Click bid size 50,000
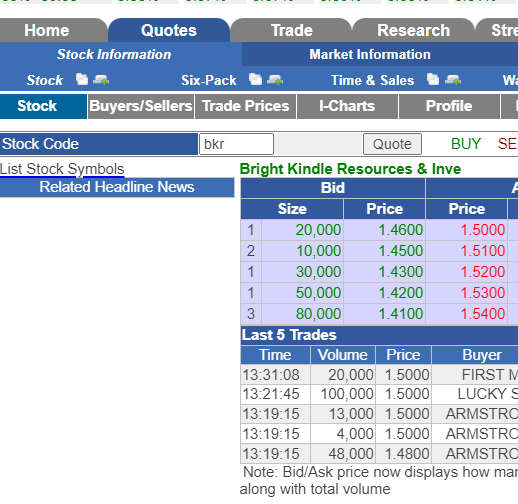The image size is (518, 504). (x=318, y=293)
